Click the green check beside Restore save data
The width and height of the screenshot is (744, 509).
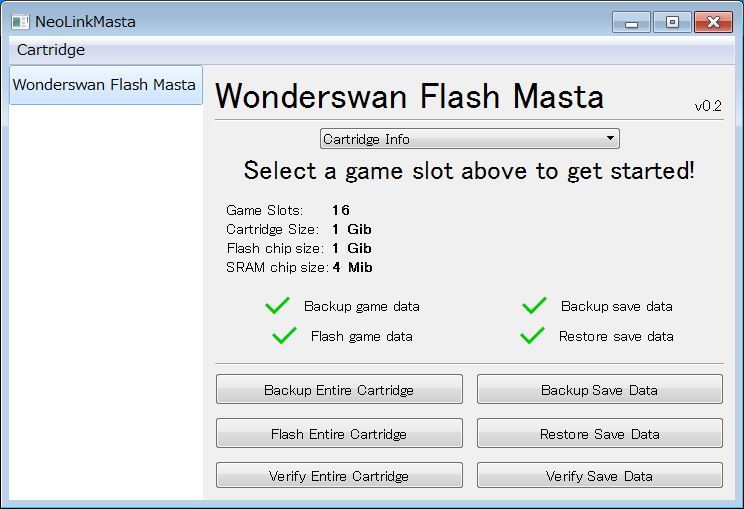click(532, 335)
